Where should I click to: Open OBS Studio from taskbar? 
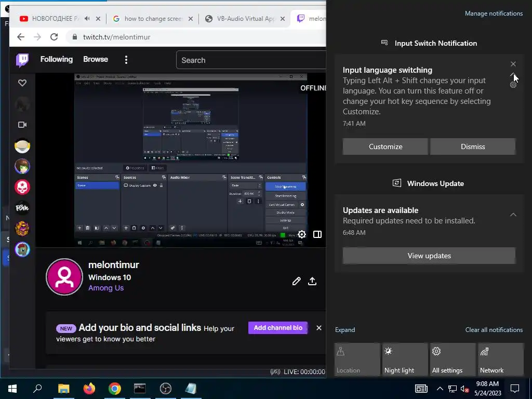166,389
